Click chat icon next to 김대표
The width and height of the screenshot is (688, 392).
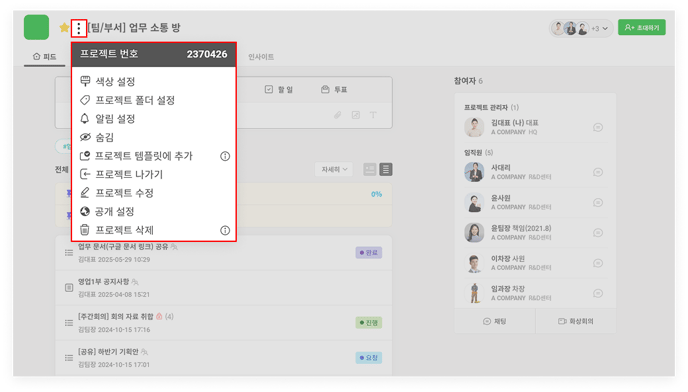pos(598,127)
